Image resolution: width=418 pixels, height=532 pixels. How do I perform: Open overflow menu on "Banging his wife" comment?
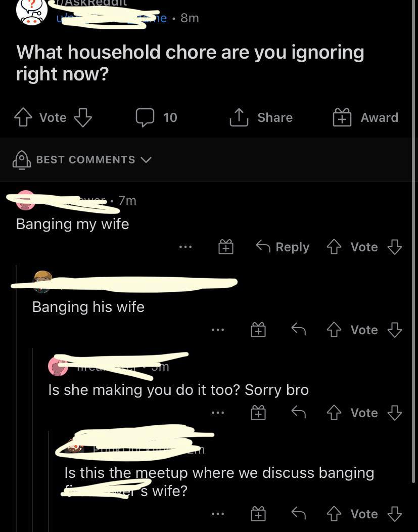[x=218, y=329]
